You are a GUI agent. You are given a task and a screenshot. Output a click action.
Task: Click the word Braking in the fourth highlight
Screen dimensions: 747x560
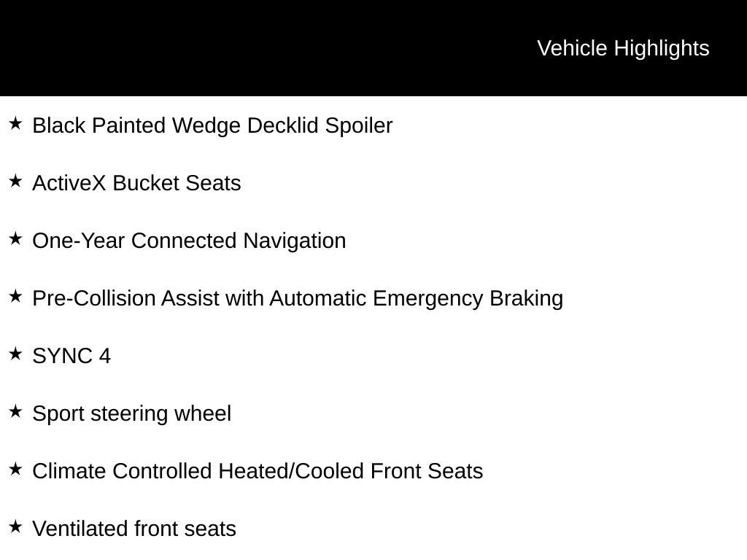(527, 299)
